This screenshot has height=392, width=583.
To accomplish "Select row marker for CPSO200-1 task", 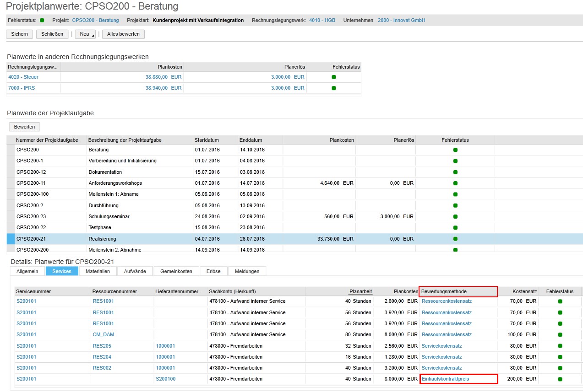I will [x=11, y=161].
